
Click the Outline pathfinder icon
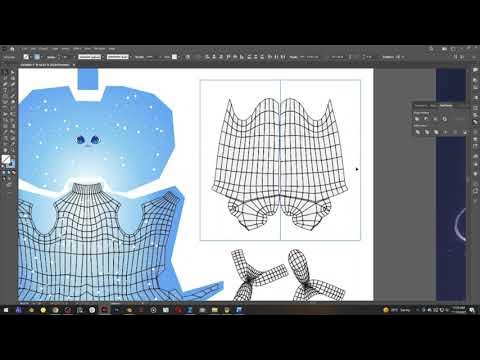[x=455, y=132]
